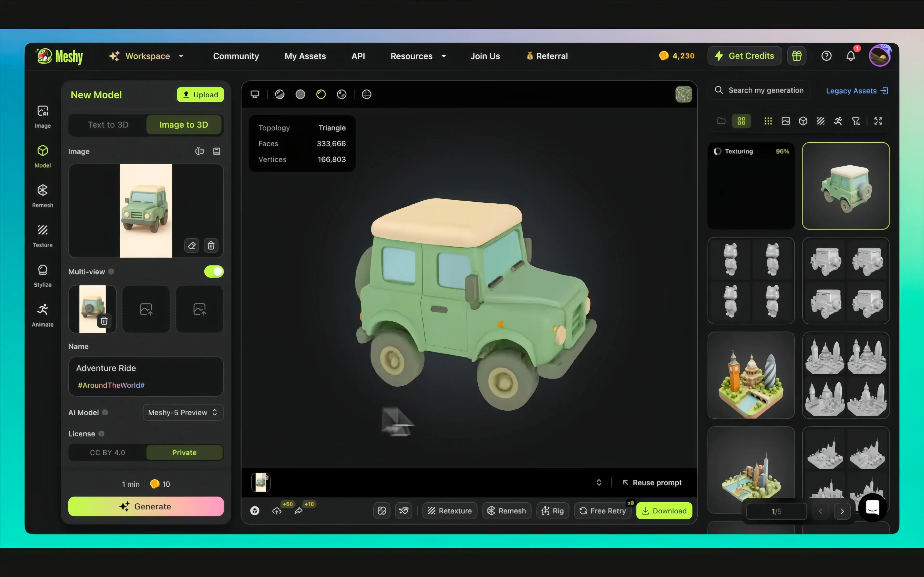The image size is (924, 577).
Task: Click the Download button
Action: (x=664, y=511)
